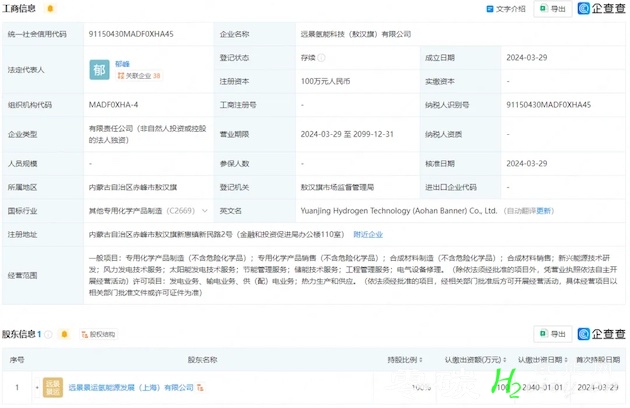Open legal representative 郁峰 profile link
630x408 pixels.
coord(122,64)
